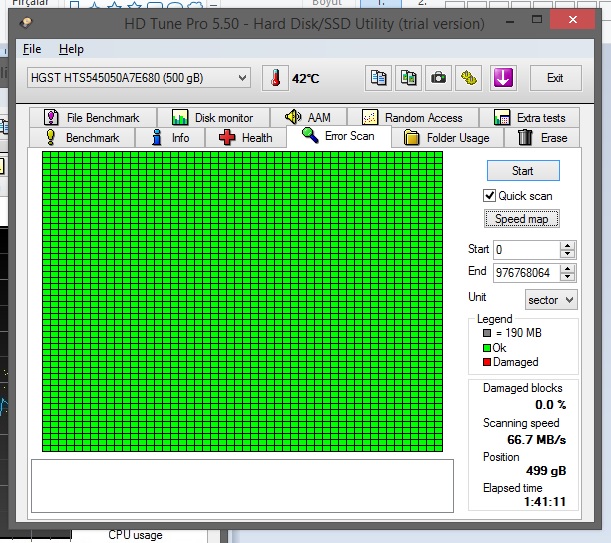Click the gray 190 MB legend swatch

point(487,333)
